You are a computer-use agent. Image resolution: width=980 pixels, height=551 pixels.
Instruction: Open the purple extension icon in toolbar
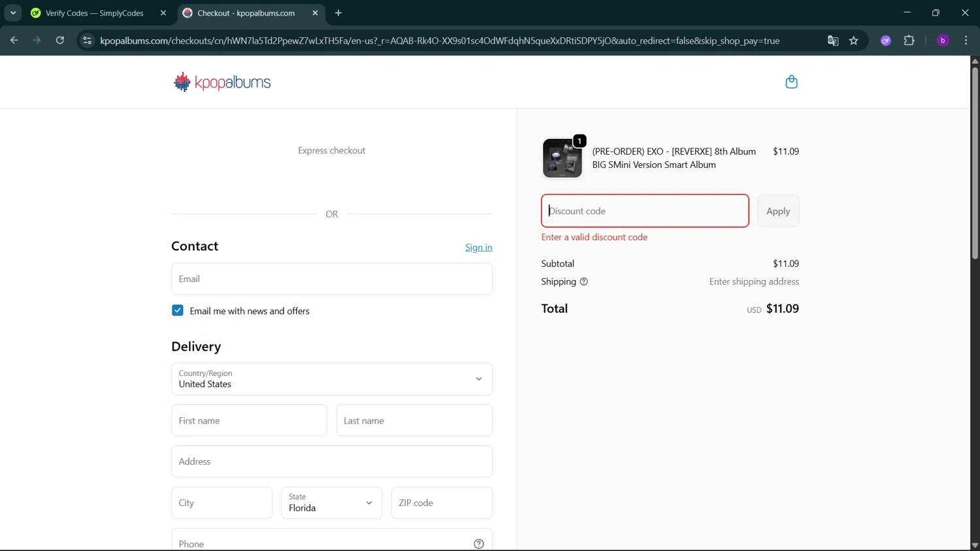coord(886,40)
